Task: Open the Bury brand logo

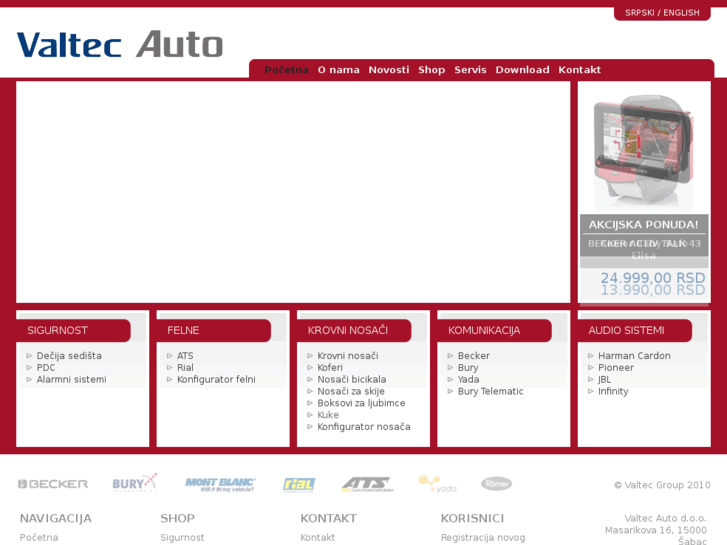Action: click(135, 483)
